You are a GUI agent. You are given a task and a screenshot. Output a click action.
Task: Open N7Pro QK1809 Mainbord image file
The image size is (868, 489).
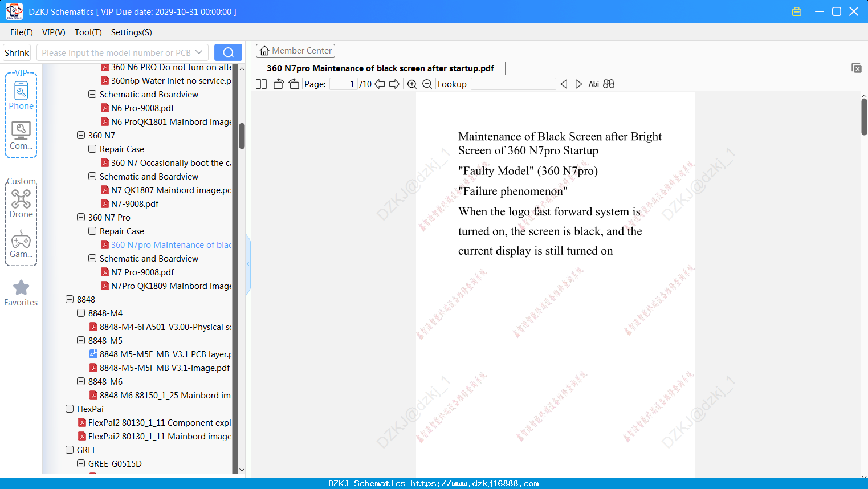(x=166, y=286)
